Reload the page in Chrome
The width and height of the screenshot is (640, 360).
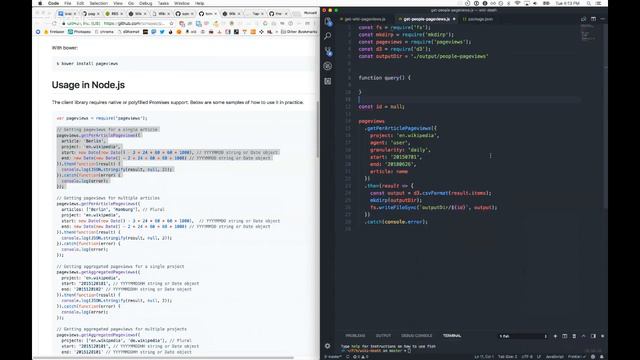[x=54, y=23]
